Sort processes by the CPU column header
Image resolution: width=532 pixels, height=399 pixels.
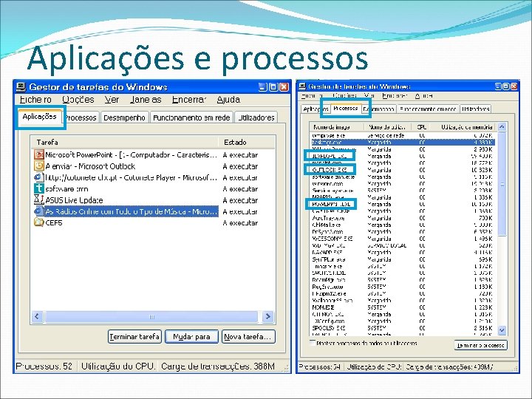tap(421, 127)
